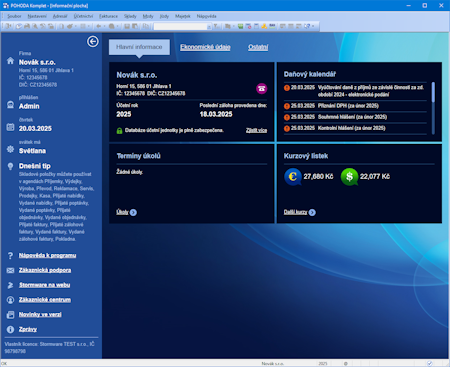Collapse the sidebar with the circled back arrow

click(93, 41)
